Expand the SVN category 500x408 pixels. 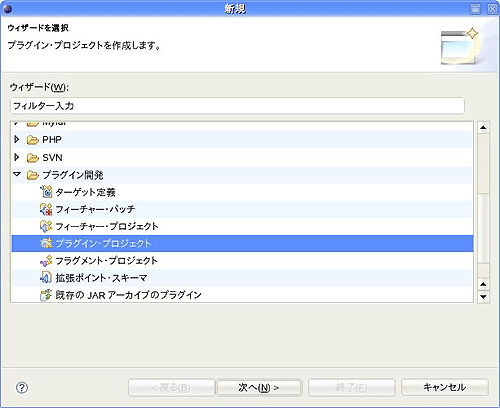click(x=17, y=157)
